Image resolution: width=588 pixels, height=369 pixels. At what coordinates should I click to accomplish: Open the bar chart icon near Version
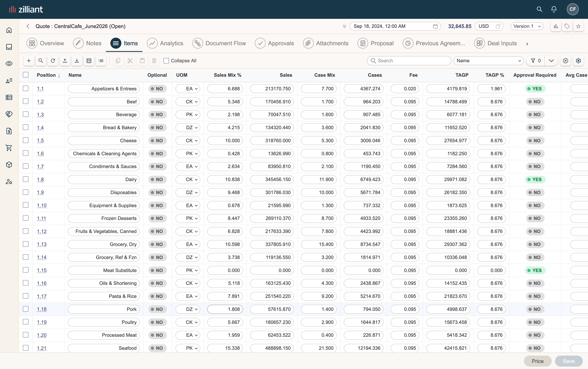tap(556, 26)
